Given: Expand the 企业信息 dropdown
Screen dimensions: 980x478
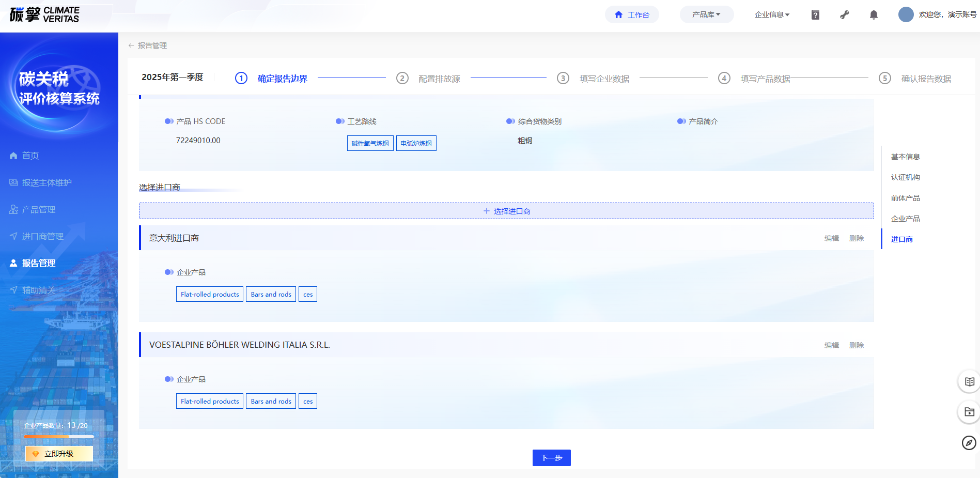Looking at the screenshot, I should coord(772,14).
